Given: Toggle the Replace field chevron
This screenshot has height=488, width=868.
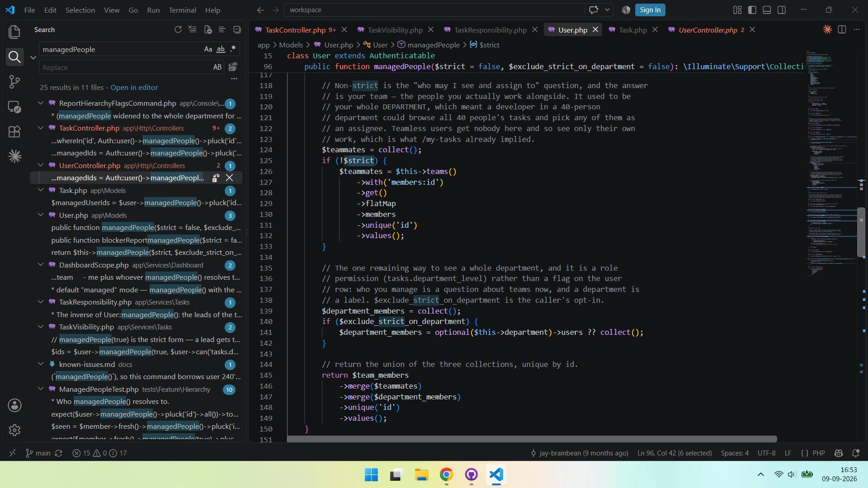Looking at the screenshot, I should [33, 58].
